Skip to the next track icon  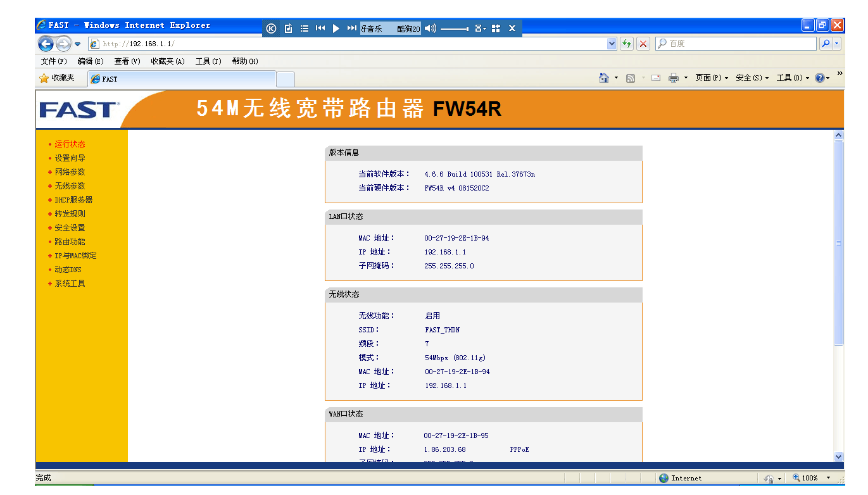coord(351,28)
